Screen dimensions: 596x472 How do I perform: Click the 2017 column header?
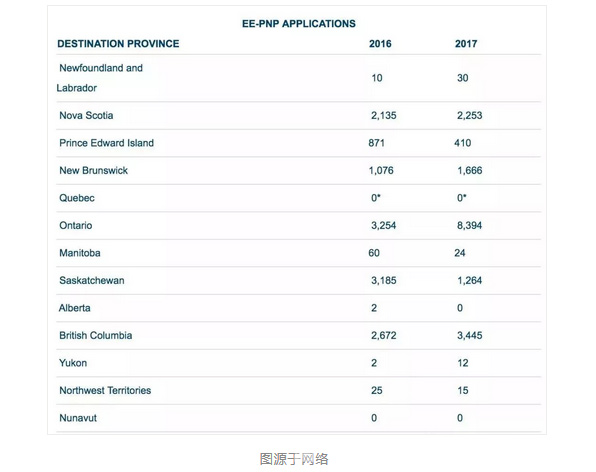466,44
